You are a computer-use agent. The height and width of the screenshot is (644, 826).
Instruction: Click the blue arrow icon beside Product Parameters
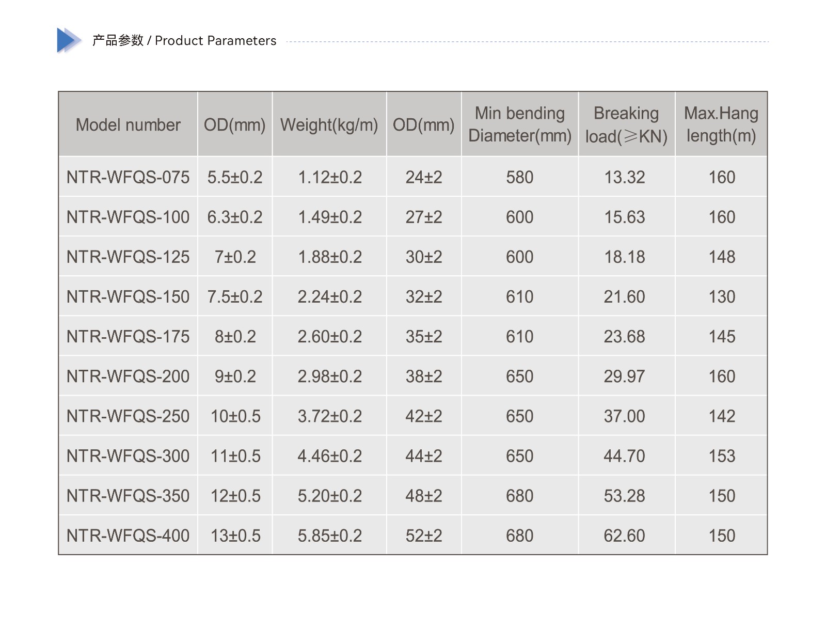click(x=69, y=40)
